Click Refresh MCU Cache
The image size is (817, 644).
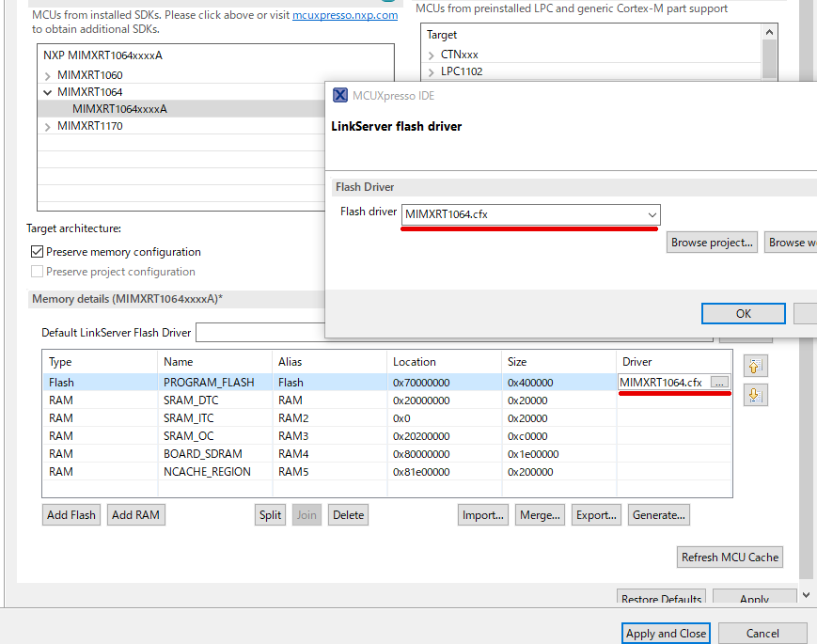[x=730, y=557]
